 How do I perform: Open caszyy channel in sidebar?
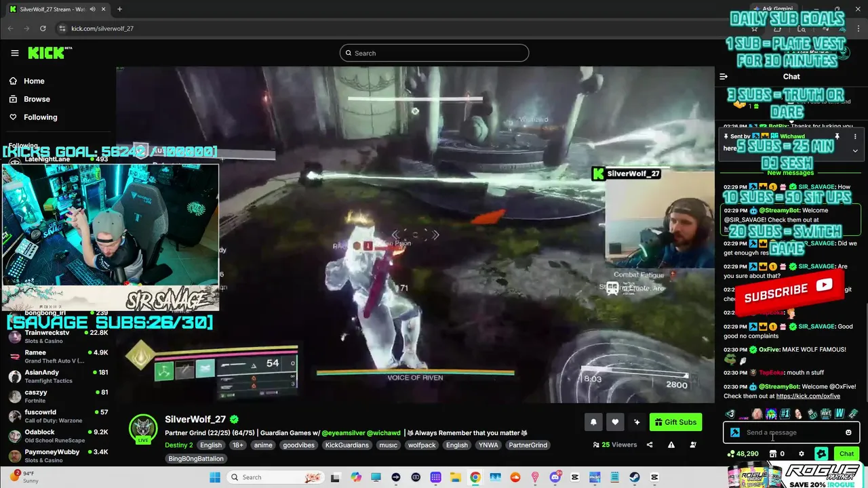click(x=58, y=395)
